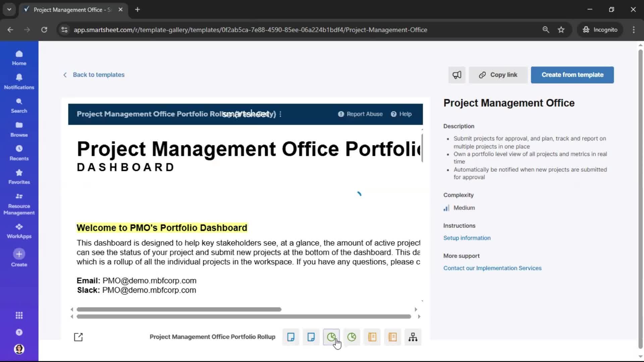Viewport: 644px width, 362px height.
Task: Select the second dashboard preview icon
Action: [352, 337]
